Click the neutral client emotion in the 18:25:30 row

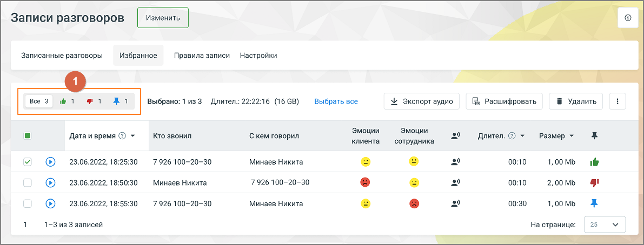click(x=366, y=162)
